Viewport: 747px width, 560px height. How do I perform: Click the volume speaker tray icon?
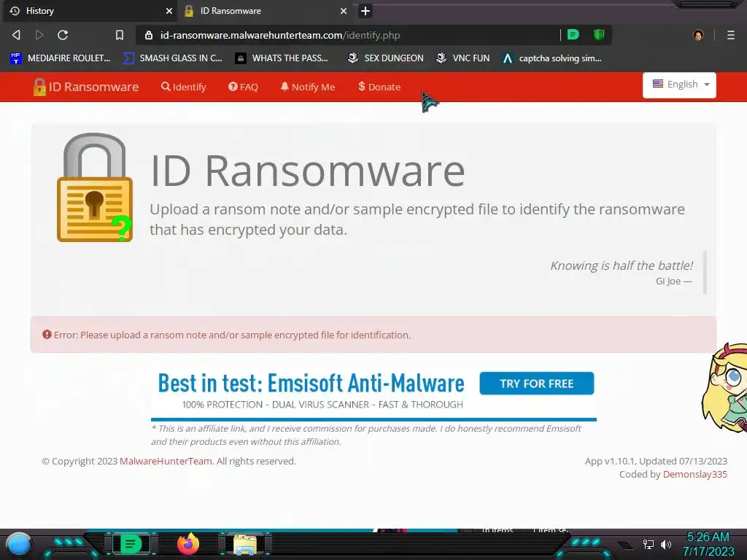coord(666,544)
